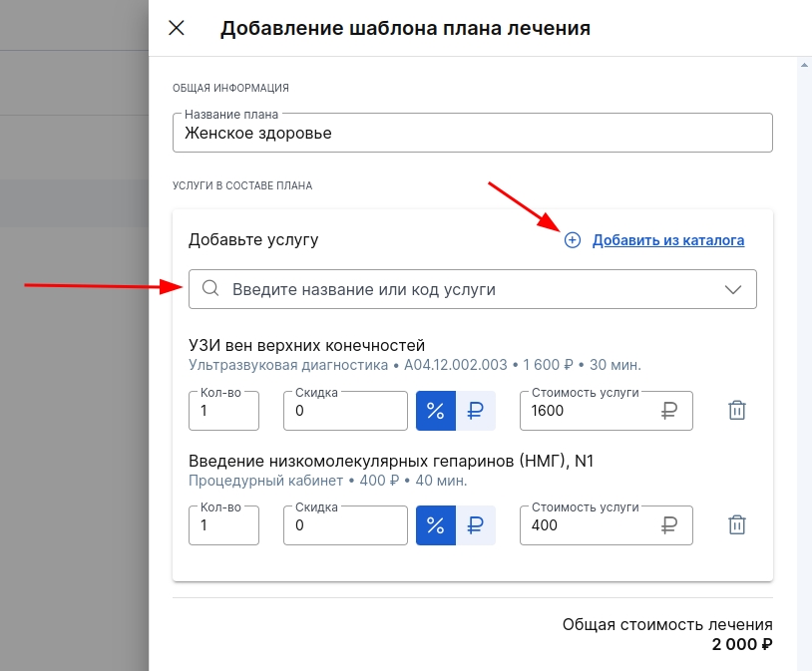The image size is (812, 671).
Task: Click the Название плана input field
Action: point(472,133)
